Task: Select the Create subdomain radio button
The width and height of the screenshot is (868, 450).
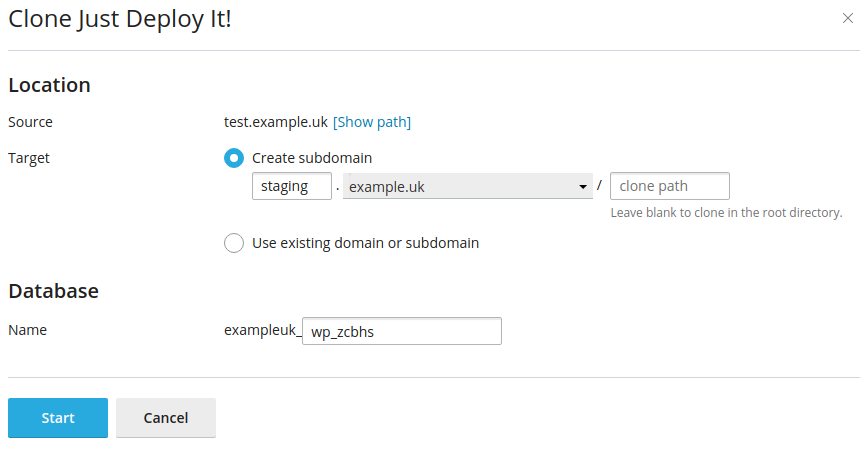Action: (234, 158)
